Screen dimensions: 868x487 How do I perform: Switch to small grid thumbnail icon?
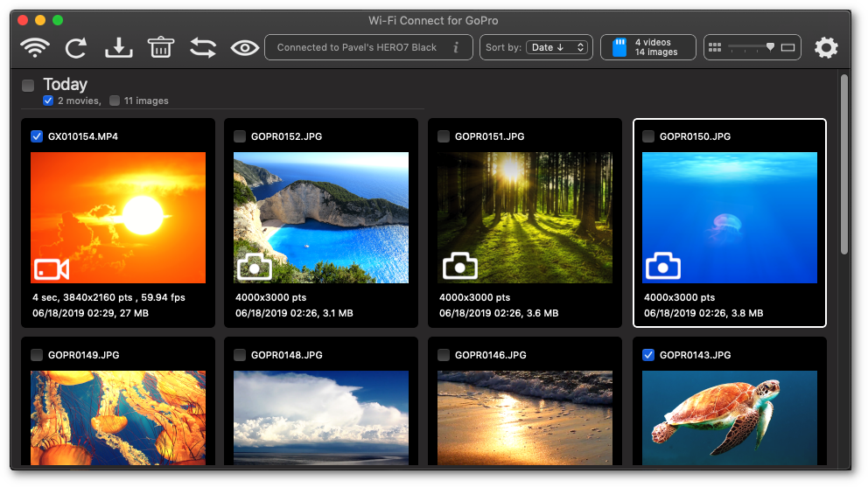(x=715, y=47)
